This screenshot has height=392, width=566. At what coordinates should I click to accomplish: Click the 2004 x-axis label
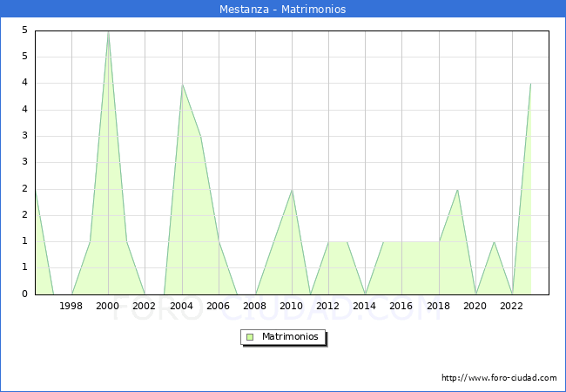pos(182,306)
